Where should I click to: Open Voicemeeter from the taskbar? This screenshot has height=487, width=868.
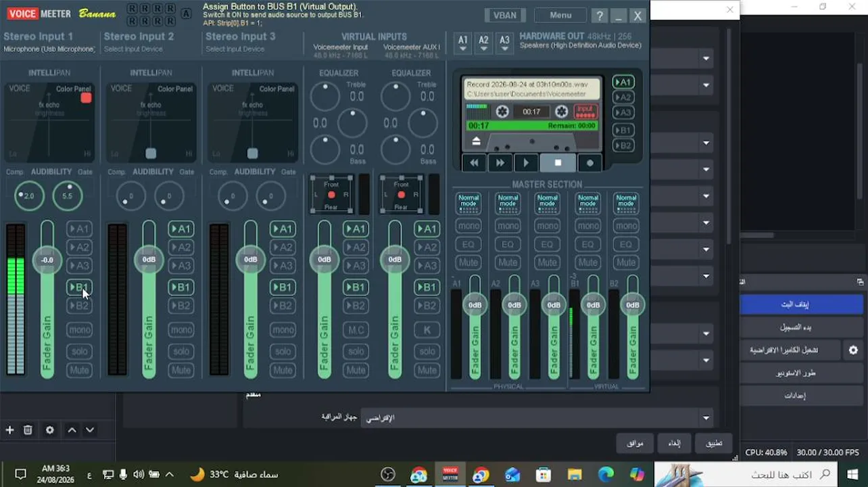pyautogui.click(x=450, y=474)
